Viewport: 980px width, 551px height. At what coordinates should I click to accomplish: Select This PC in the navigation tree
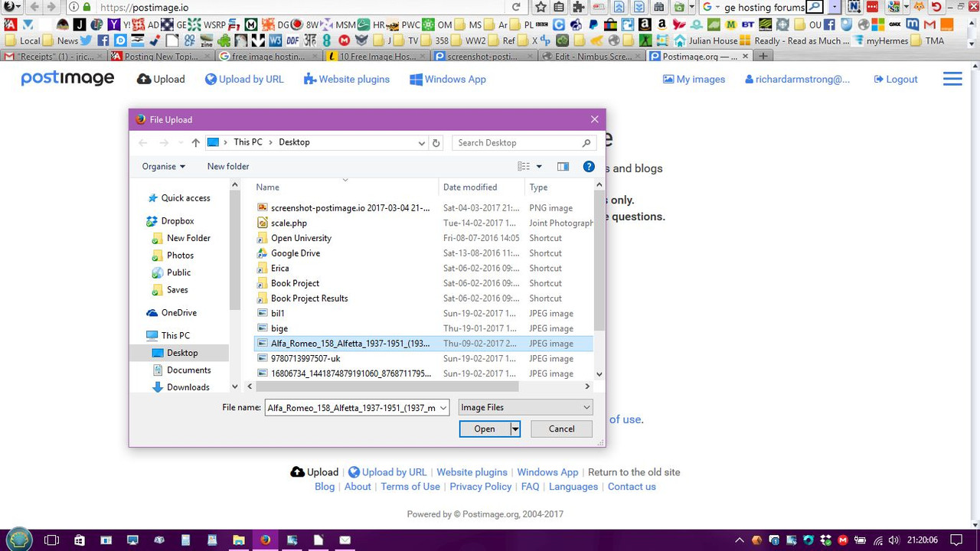pos(175,335)
